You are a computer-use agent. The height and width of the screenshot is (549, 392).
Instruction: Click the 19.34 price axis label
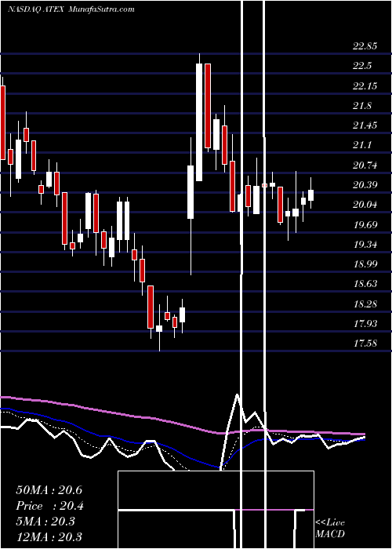[365, 244]
